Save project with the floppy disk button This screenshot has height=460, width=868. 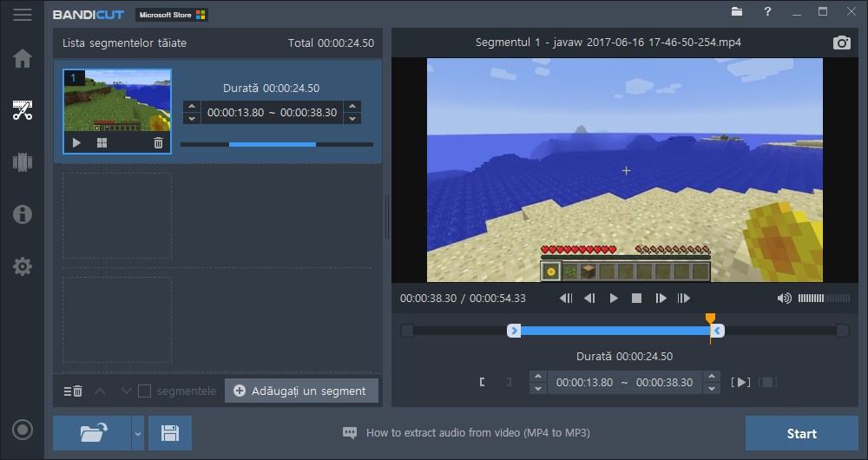[x=170, y=433]
